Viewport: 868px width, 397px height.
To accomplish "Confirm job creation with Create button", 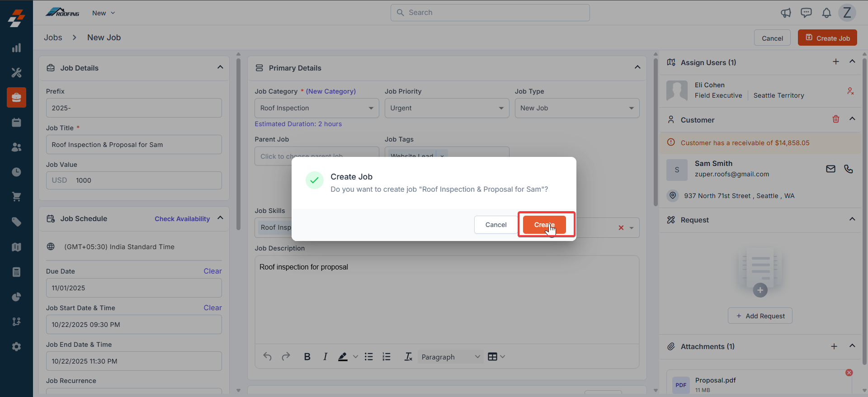I will point(544,225).
